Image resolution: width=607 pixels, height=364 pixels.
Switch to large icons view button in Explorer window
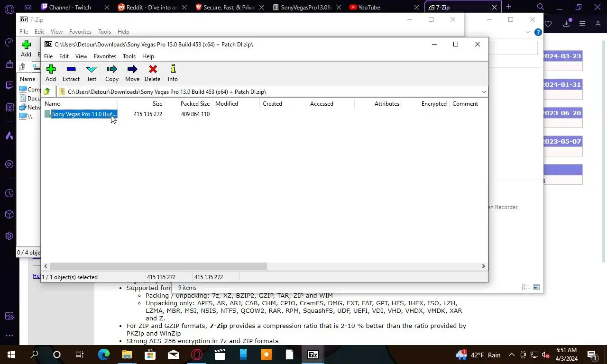click(536, 287)
